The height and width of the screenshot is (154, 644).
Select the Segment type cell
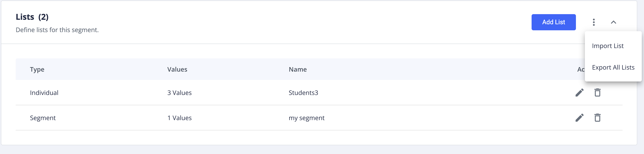pos(43,118)
